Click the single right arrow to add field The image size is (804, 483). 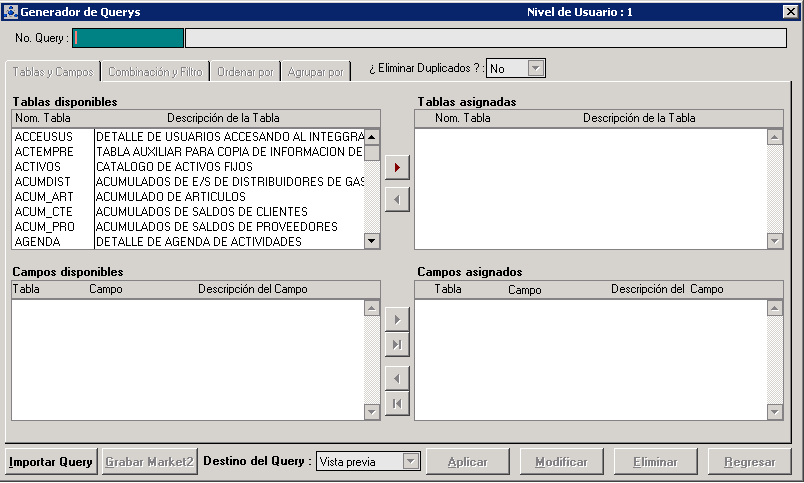tap(397, 320)
